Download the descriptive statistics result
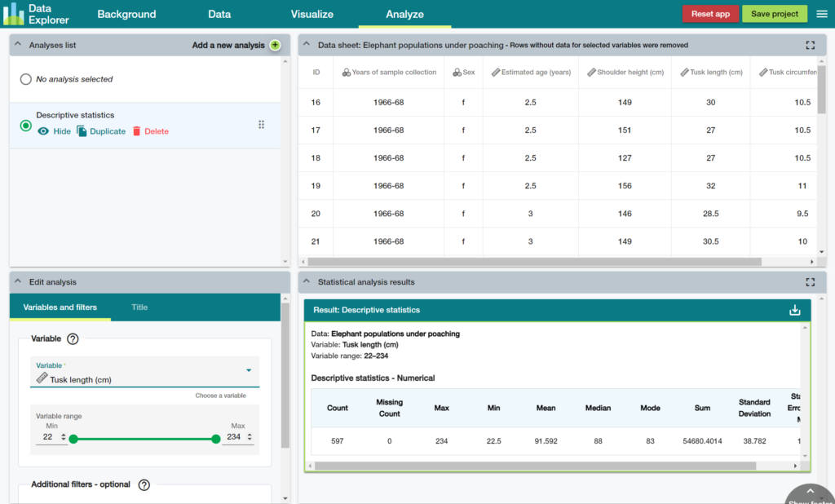This screenshot has height=504, width=835. coord(795,310)
